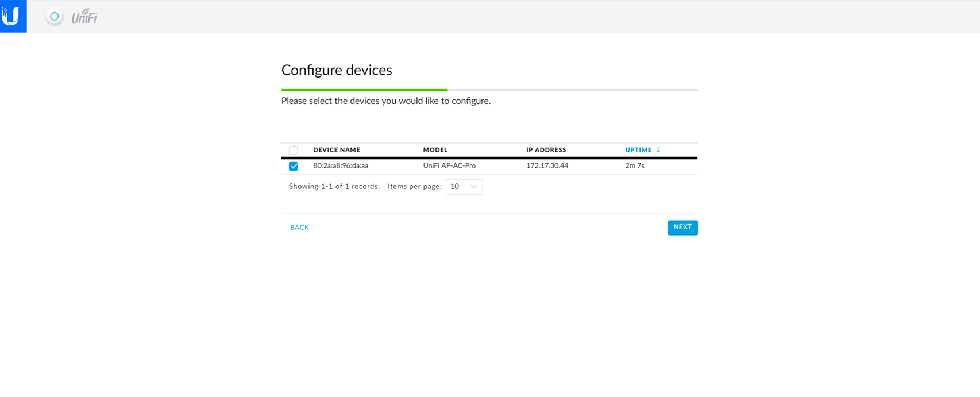This screenshot has width=980, height=397.
Task: Click the Uptime column header label
Action: point(638,150)
